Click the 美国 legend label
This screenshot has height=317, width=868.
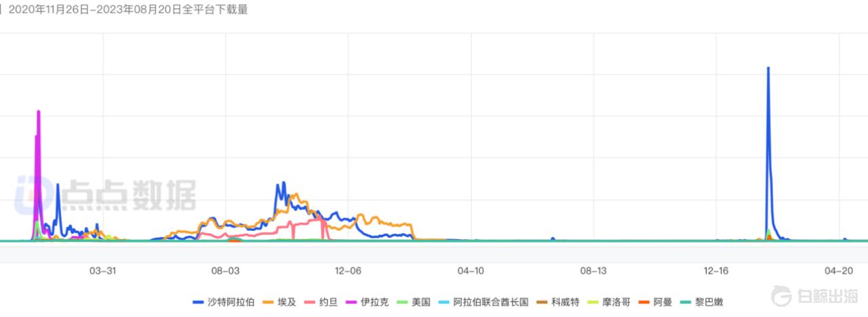click(420, 302)
